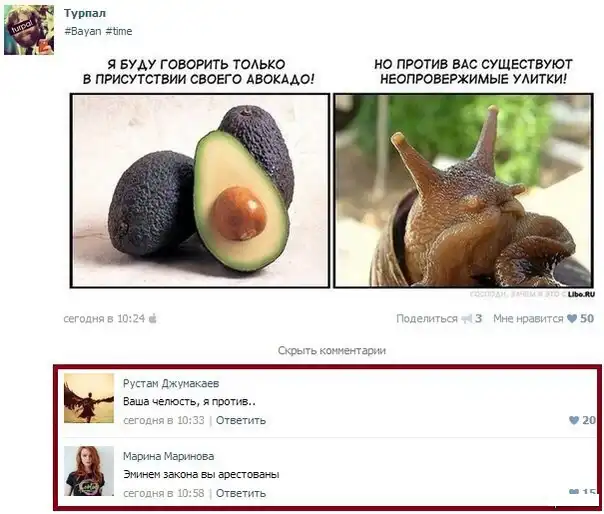This screenshot has width=604, height=514.
Task: Open Турпал's profile avatar
Action: tap(29, 30)
